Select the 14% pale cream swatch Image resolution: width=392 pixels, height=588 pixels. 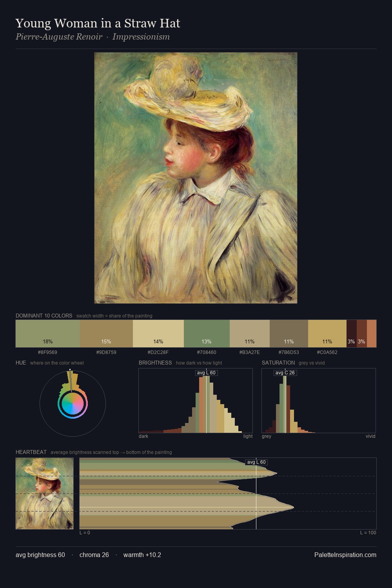pyautogui.click(x=158, y=334)
